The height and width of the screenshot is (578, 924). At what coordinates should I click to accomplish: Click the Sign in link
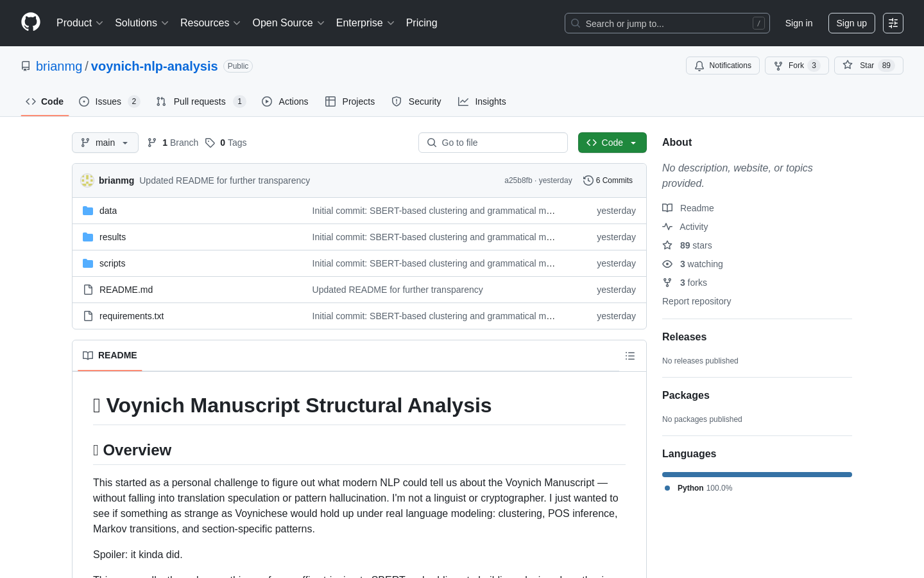click(x=799, y=23)
